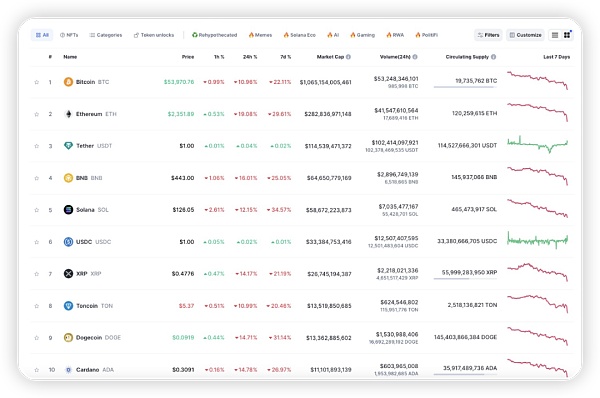Click Bitcoin's circulating supply progress bar
600x398 pixels.
click(465, 87)
